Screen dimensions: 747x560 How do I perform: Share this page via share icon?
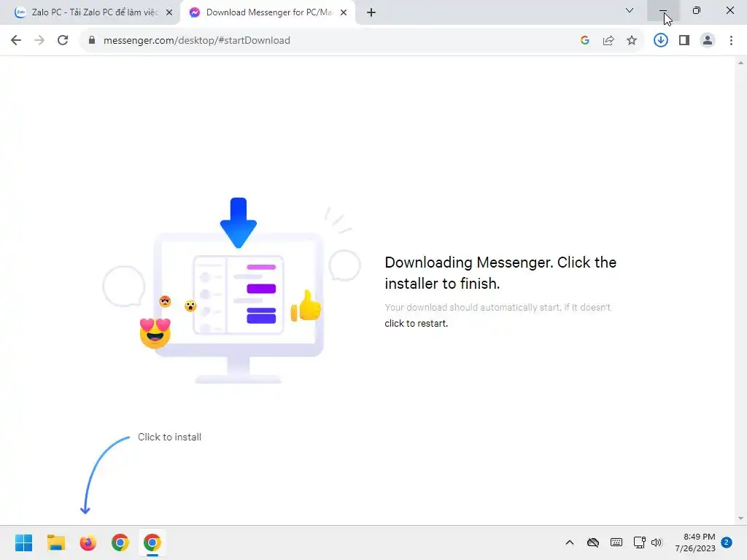[x=608, y=41]
